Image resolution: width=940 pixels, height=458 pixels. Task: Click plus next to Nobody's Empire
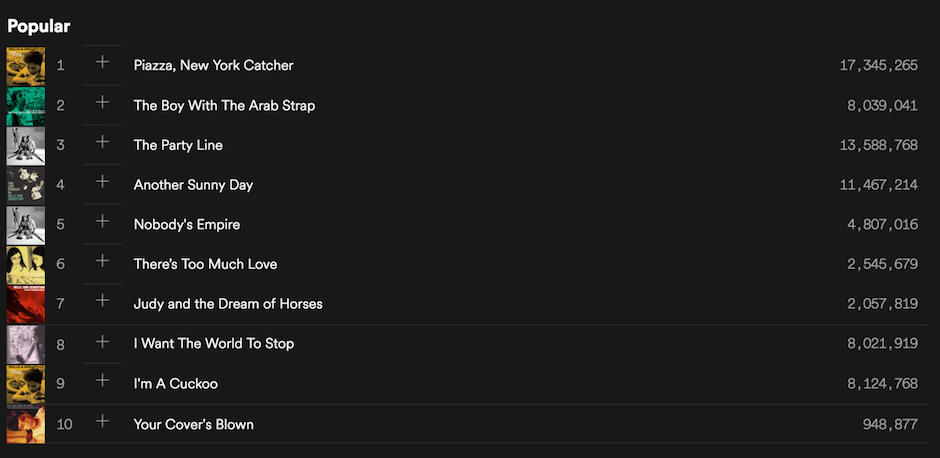pos(102,222)
